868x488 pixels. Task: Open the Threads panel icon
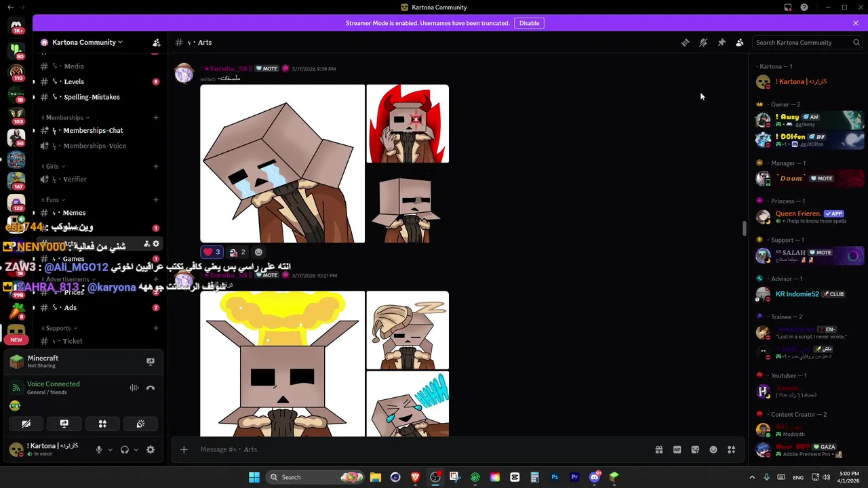coord(685,42)
